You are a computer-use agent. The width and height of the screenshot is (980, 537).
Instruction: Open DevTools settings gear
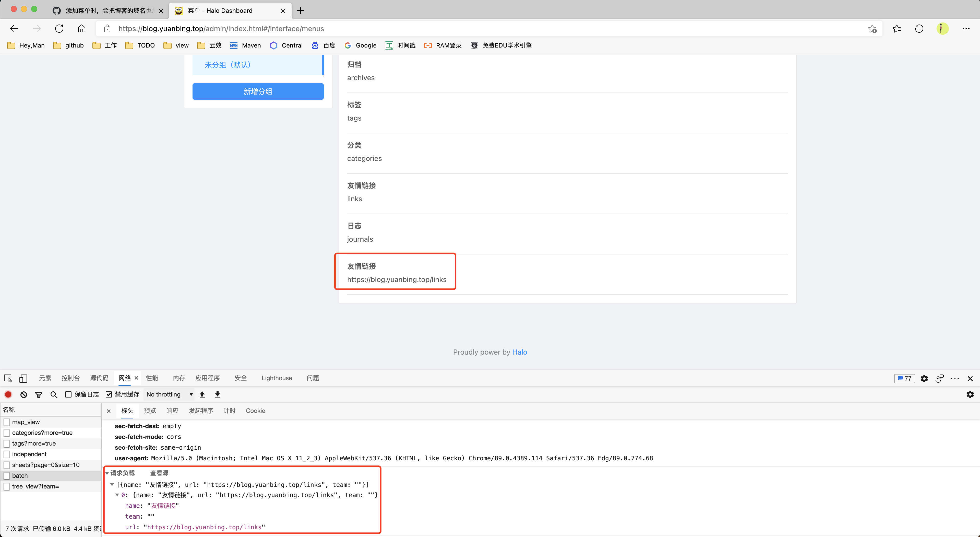coord(924,378)
